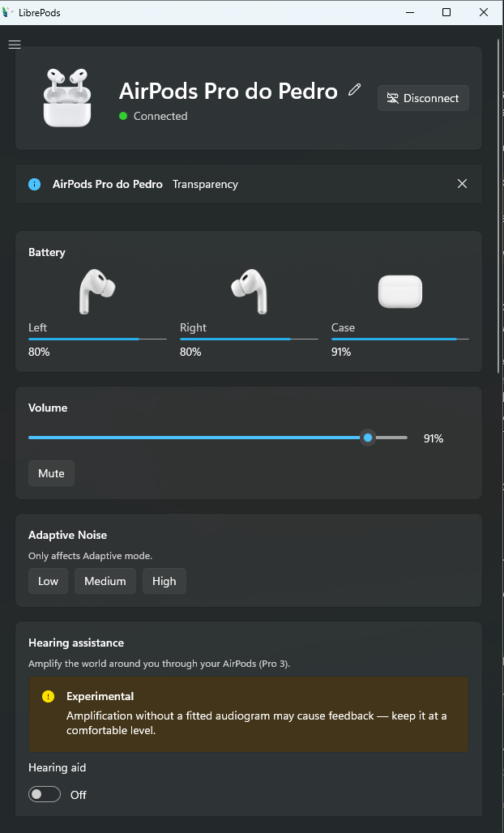Image resolution: width=504 pixels, height=833 pixels.
Task: Mute the AirPods volume
Action: click(x=51, y=473)
